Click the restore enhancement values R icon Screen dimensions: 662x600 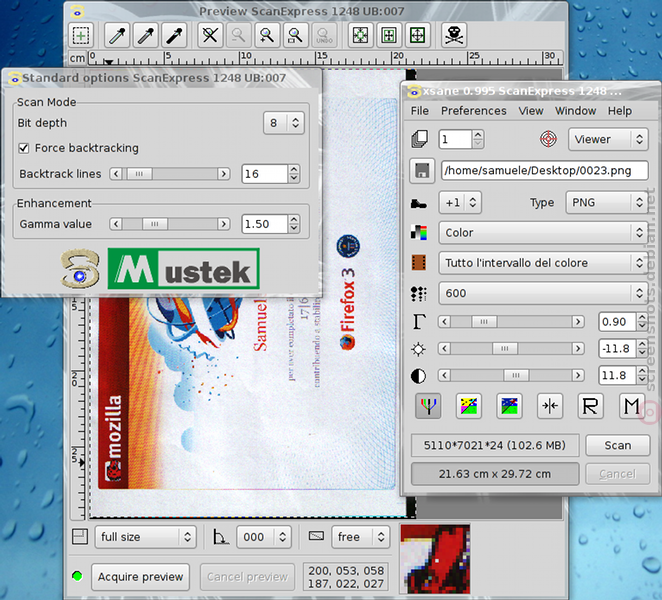click(590, 406)
